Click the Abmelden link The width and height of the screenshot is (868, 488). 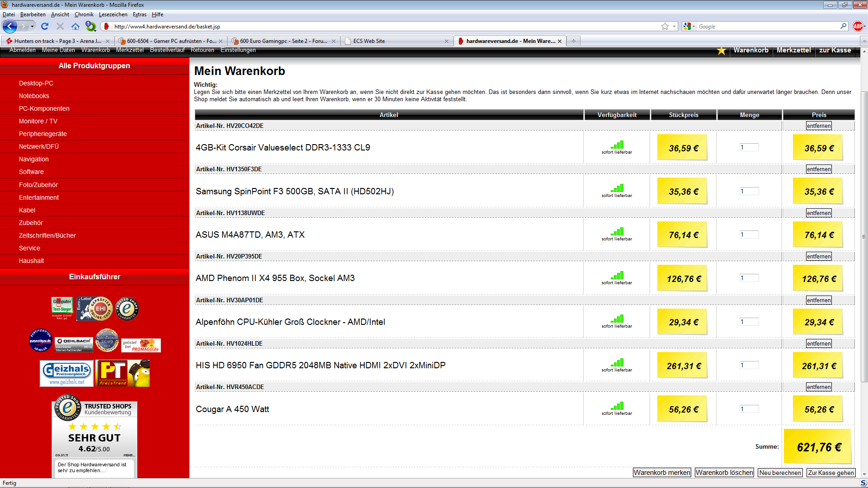pos(23,50)
